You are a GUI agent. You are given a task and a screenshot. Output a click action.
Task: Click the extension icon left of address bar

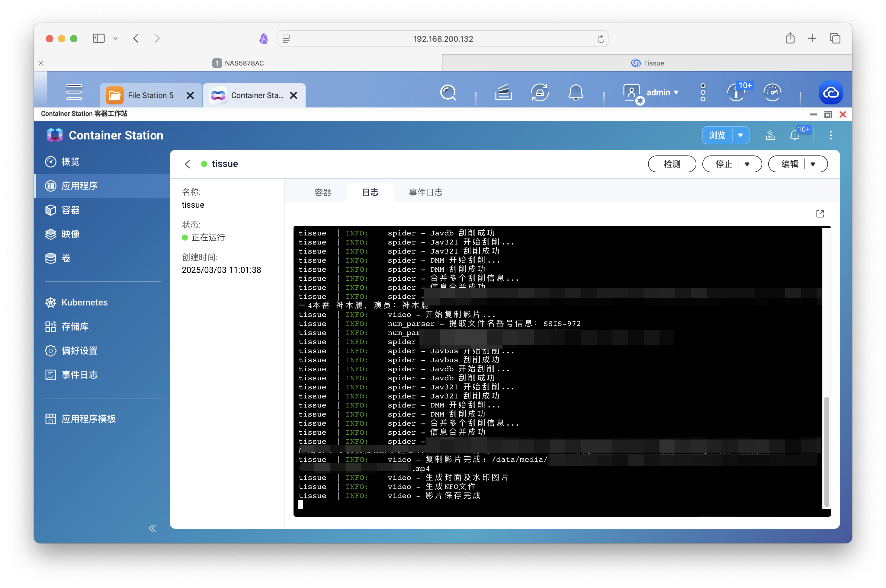coord(264,39)
